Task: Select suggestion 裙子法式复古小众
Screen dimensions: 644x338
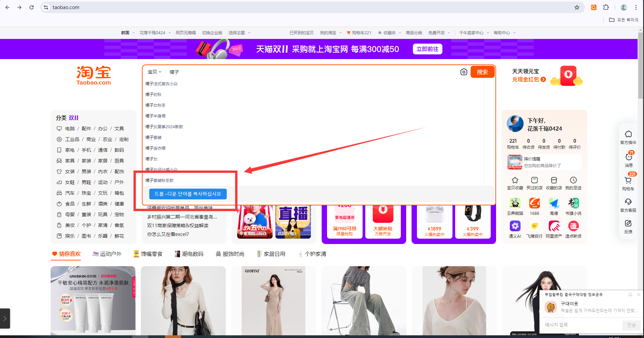Action: click(162, 84)
